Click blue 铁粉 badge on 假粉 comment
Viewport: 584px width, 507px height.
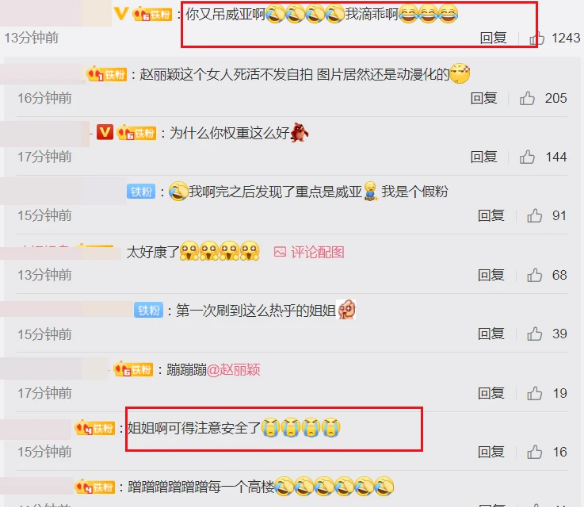tap(141, 191)
